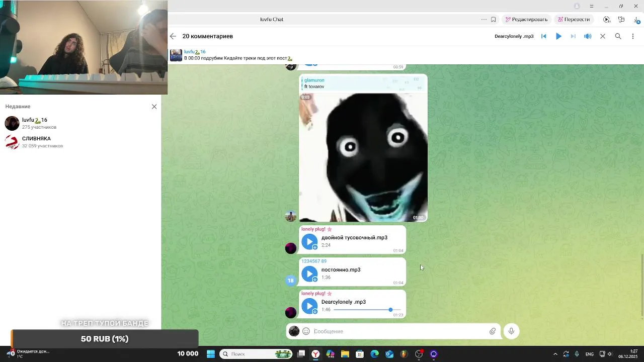This screenshot has height=362, width=644.
Task: Click the luvfu Chat tab title
Action: coord(272,20)
